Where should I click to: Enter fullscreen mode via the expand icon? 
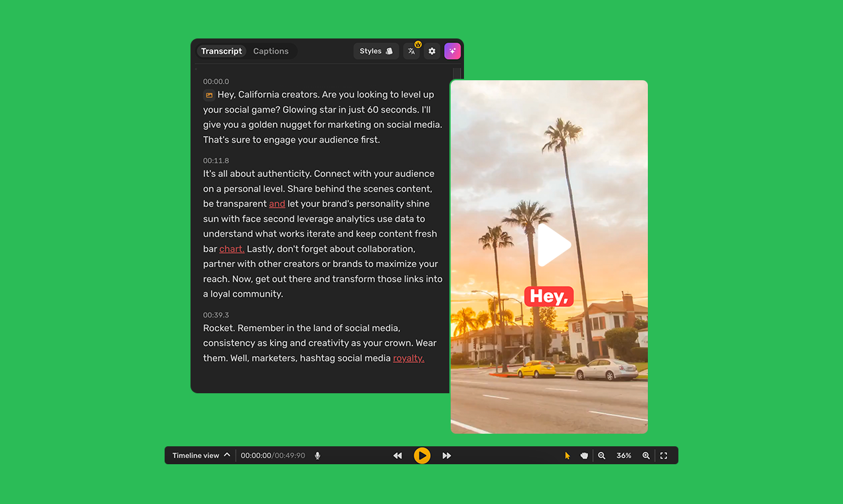click(x=664, y=456)
